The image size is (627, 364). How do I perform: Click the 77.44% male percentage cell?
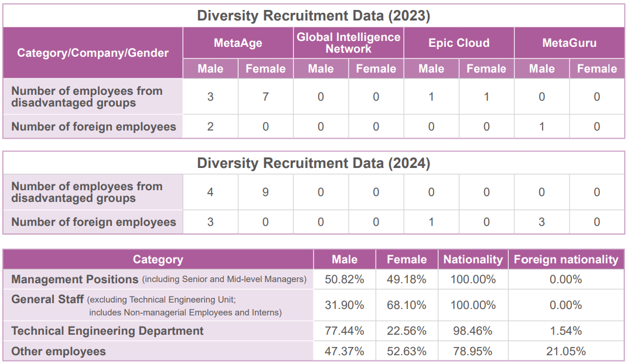(x=345, y=331)
